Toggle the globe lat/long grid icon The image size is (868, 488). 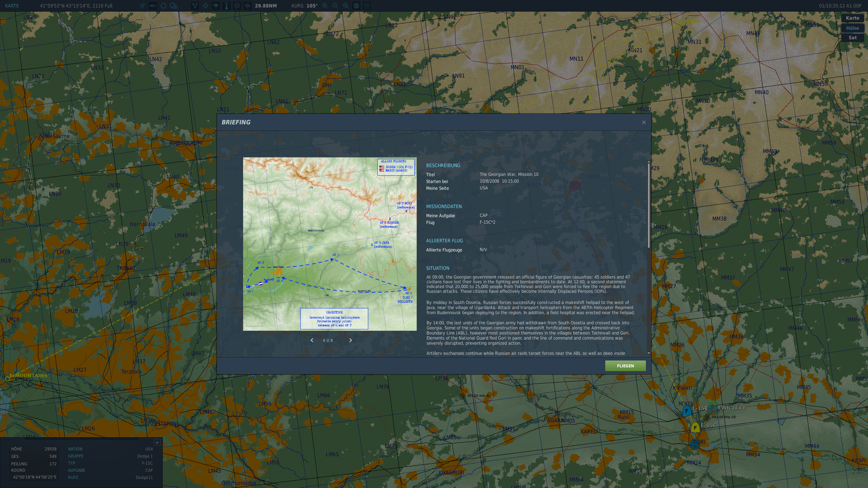click(x=356, y=6)
